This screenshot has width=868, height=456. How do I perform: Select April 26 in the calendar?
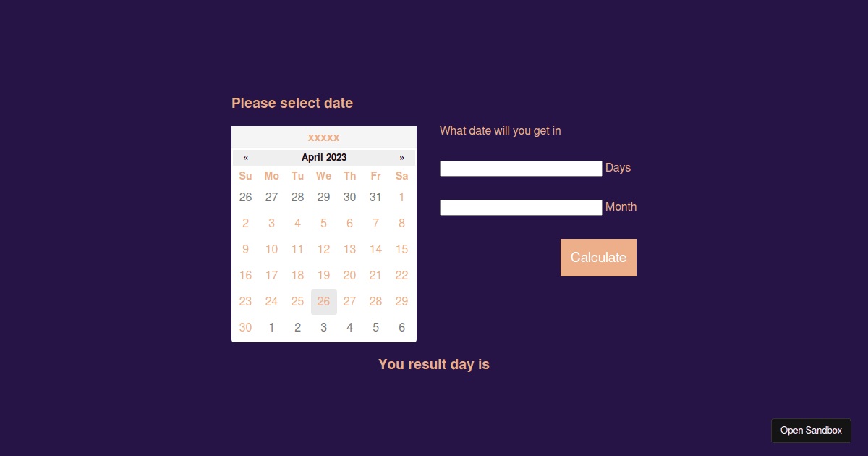point(323,301)
